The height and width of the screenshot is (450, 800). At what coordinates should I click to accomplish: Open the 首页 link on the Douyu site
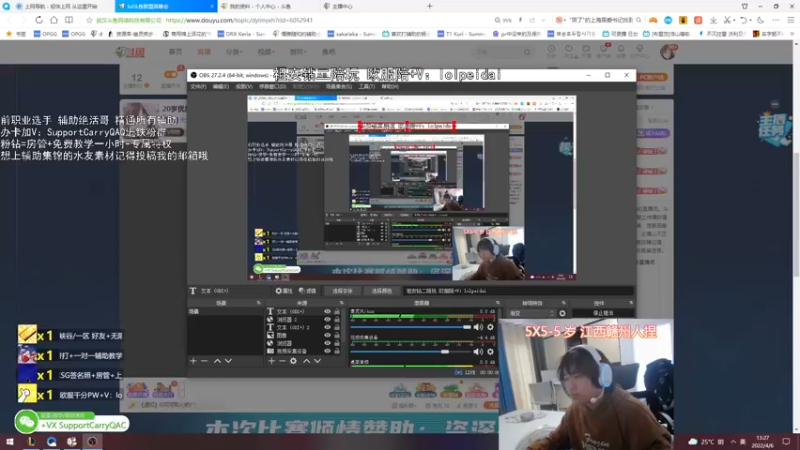tap(175, 52)
